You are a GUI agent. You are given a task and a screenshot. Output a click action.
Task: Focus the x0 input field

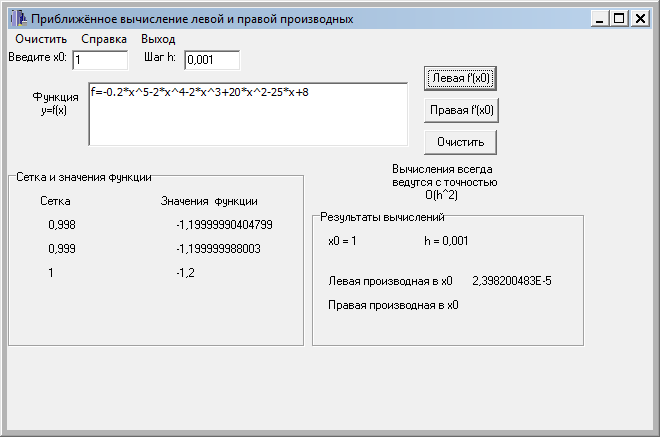pos(100,60)
